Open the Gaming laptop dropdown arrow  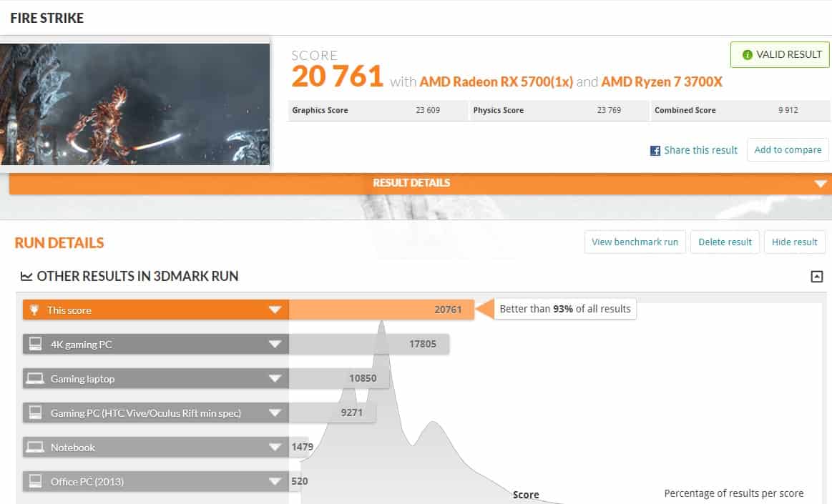[274, 379]
